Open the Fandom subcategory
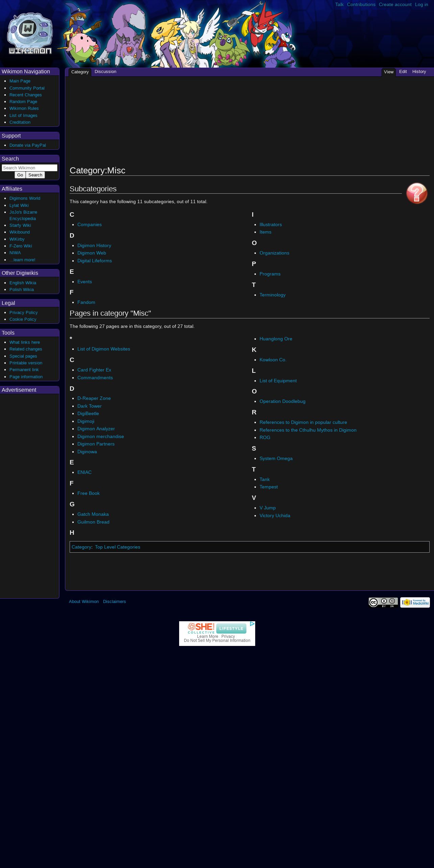Viewport: 434px width, 868px height. pyautogui.click(x=86, y=302)
